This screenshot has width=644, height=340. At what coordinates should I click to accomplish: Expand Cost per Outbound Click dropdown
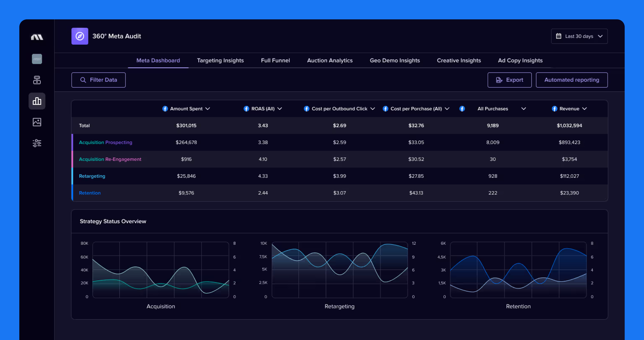click(x=372, y=109)
